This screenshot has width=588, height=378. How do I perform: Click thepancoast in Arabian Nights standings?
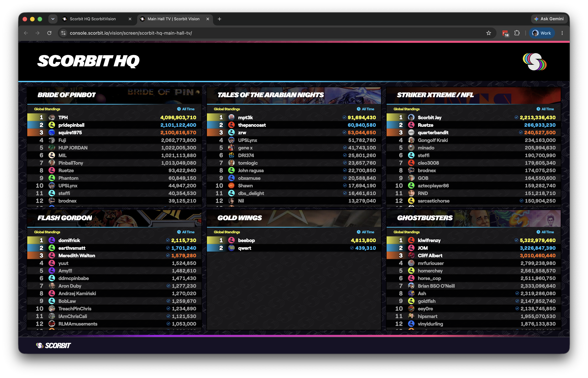252,125
